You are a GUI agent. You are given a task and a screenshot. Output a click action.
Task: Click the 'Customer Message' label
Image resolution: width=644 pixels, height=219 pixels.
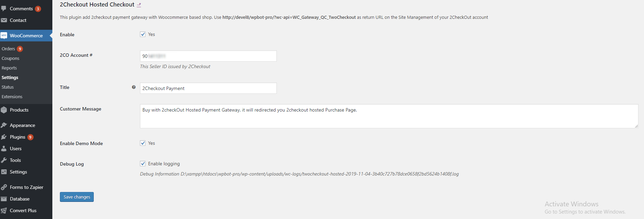[80, 109]
